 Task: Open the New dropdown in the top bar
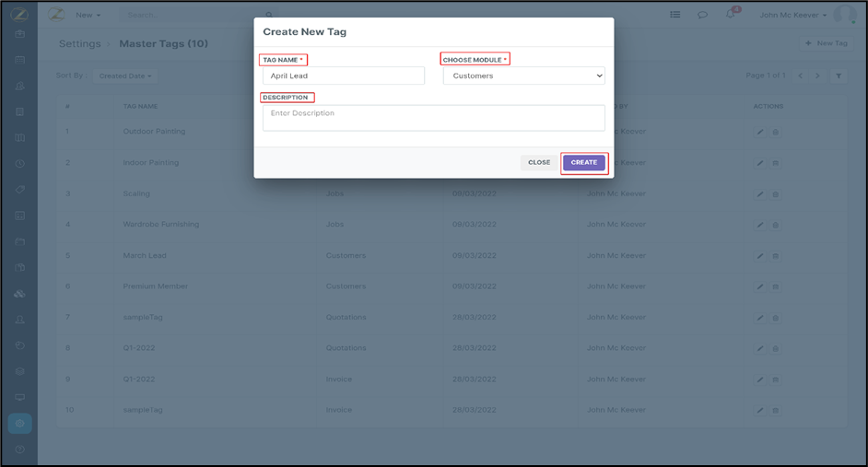click(88, 15)
